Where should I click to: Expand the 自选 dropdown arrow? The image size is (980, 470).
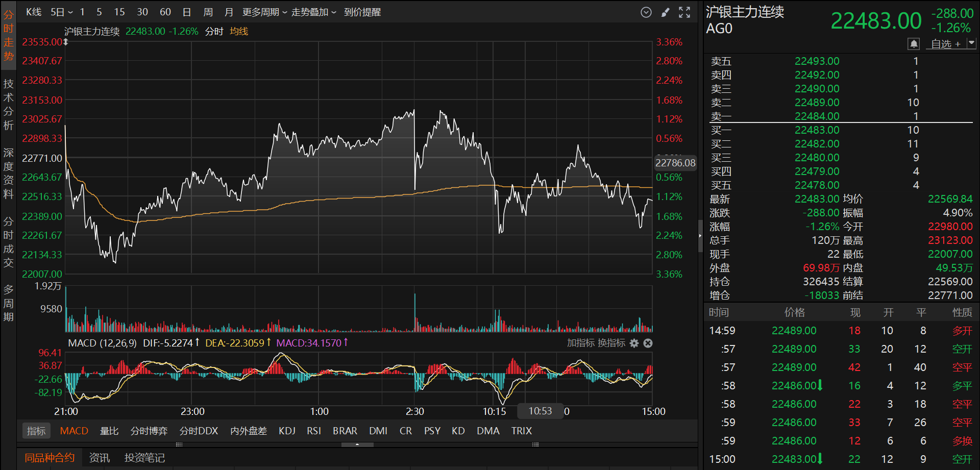click(x=971, y=44)
